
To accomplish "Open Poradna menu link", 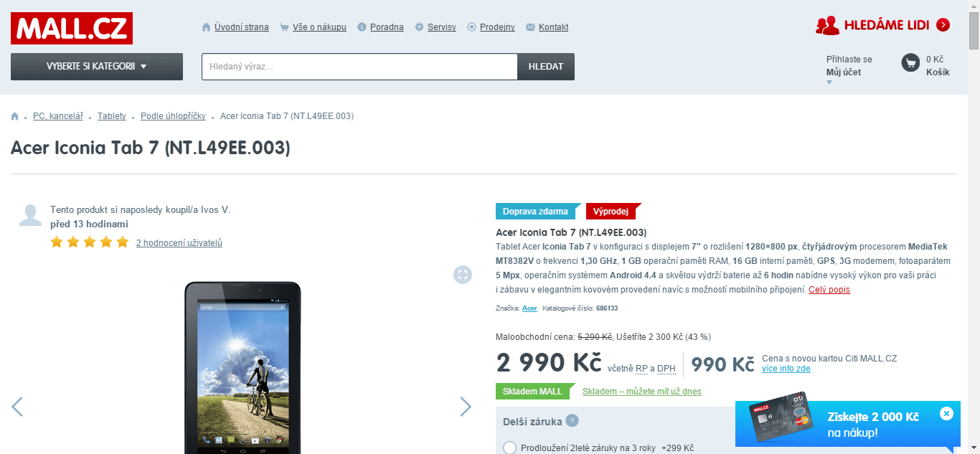I will point(387,27).
